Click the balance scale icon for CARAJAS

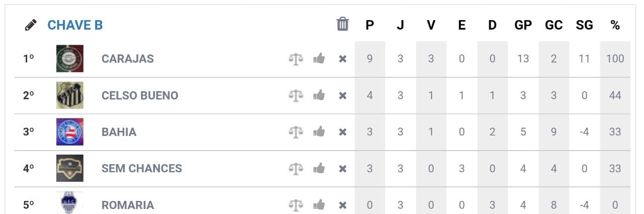click(x=296, y=59)
